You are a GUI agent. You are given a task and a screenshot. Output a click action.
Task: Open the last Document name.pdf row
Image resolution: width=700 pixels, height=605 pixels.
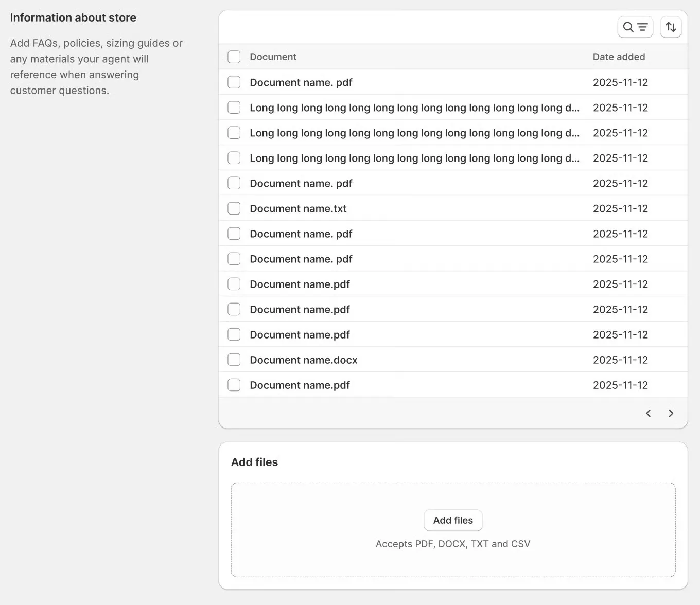300,385
